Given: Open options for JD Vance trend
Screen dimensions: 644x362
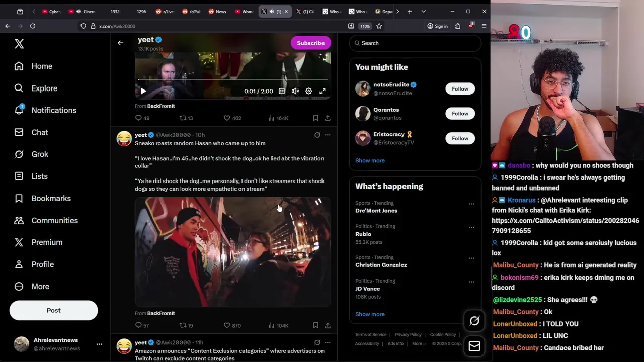Looking at the screenshot, I should tap(471, 282).
